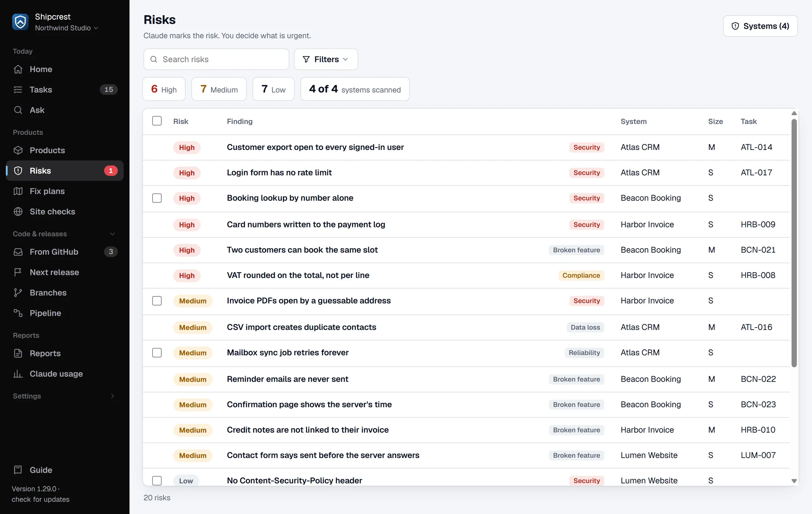Open the Filters dropdown
The height and width of the screenshot is (514, 812).
tap(326, 59)
